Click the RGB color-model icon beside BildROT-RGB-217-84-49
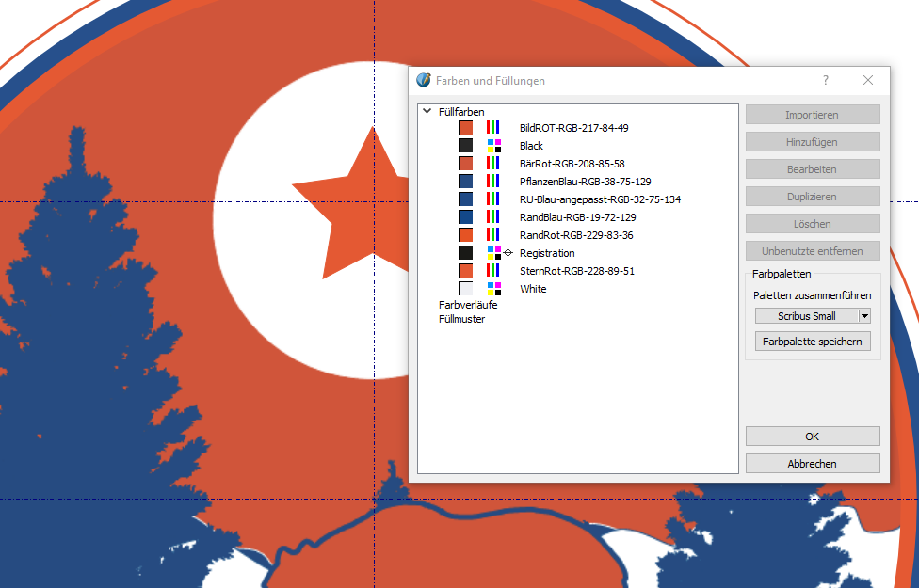Screen dimensions: 919x588 tap(493, 127)
